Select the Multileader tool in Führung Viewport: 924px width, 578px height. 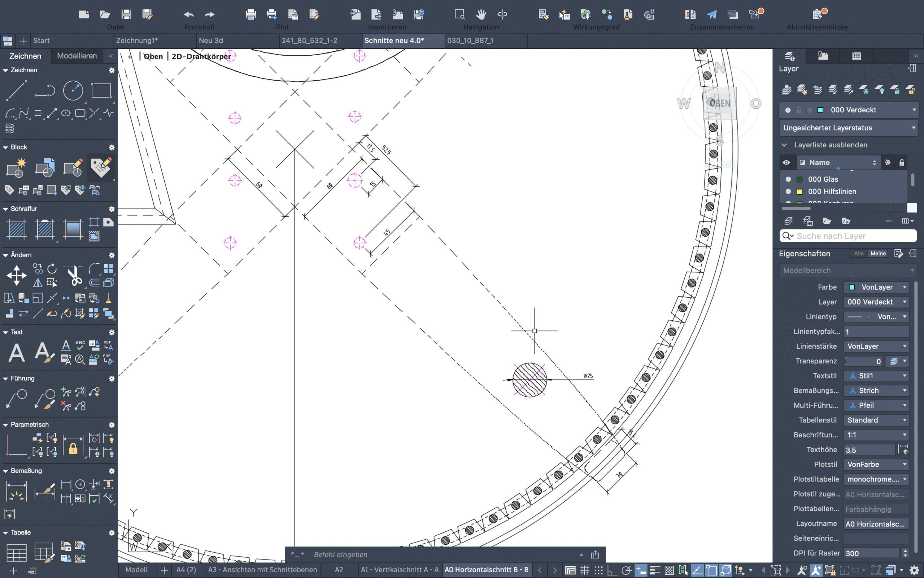point(16,399)
